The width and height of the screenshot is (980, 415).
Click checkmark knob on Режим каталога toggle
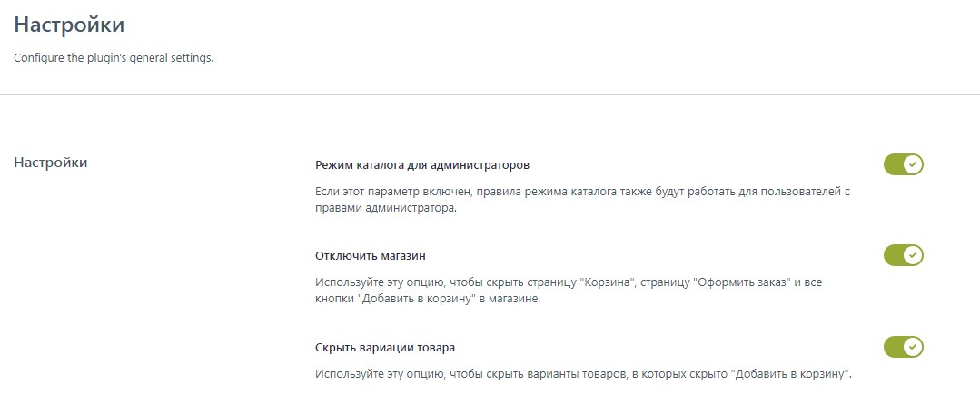point(913,164)
